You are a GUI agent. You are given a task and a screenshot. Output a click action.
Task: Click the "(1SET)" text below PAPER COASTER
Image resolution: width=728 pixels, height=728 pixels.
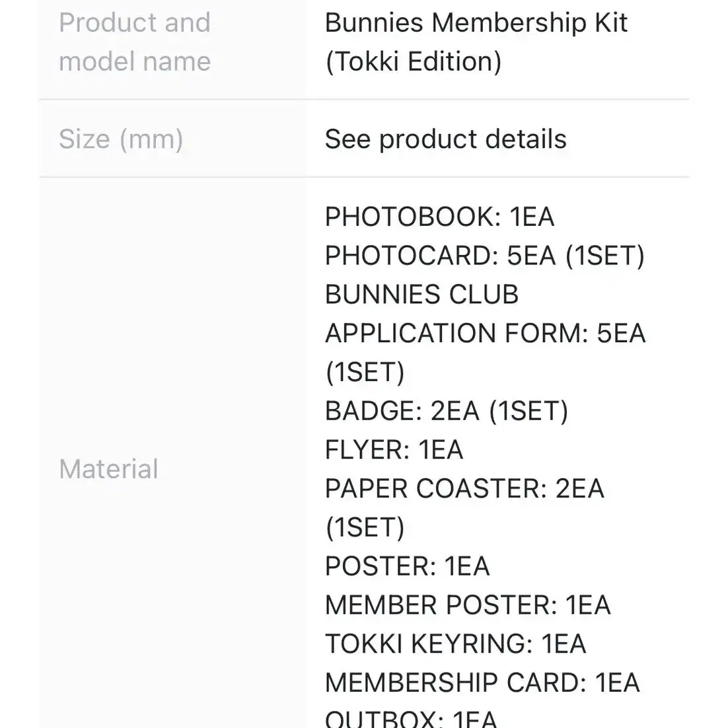(x=365, y=527)
